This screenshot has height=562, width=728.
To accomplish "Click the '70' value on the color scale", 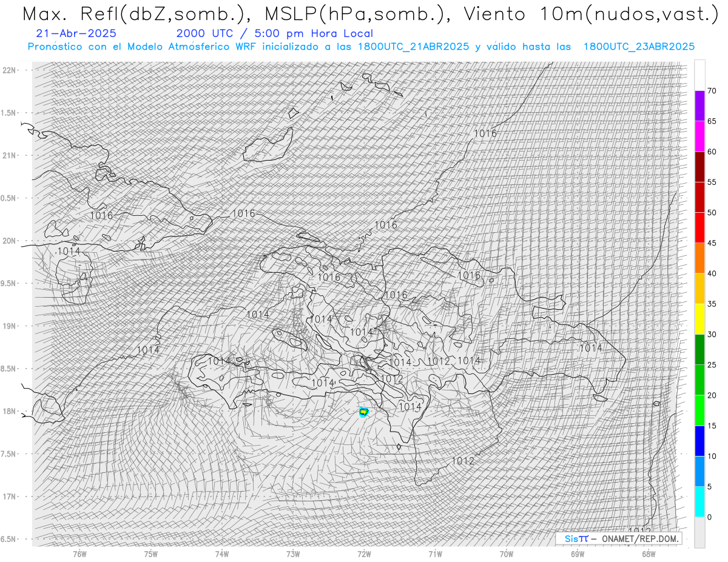I will coord(712,91).
